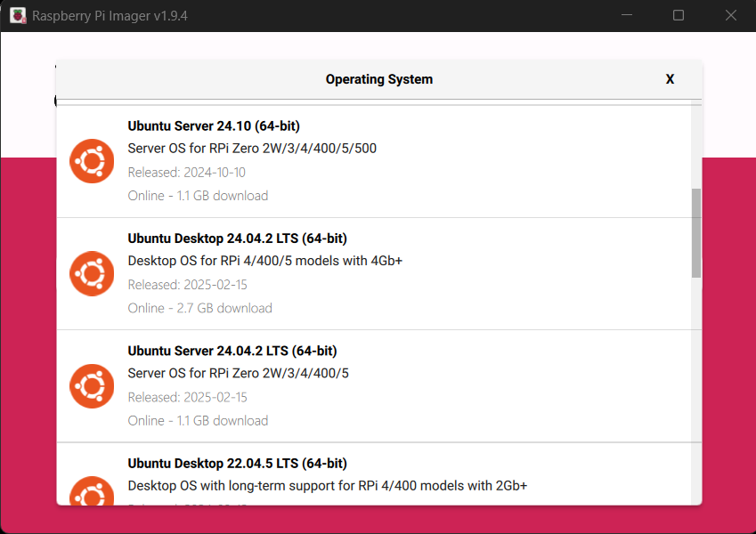Viewport: 756px width, 534px height.
Task: Click 'Released: 2025-02-15' under Ubuntu Desktop 24.04.2
Action: pyautogui.click(x=187, y=284)
